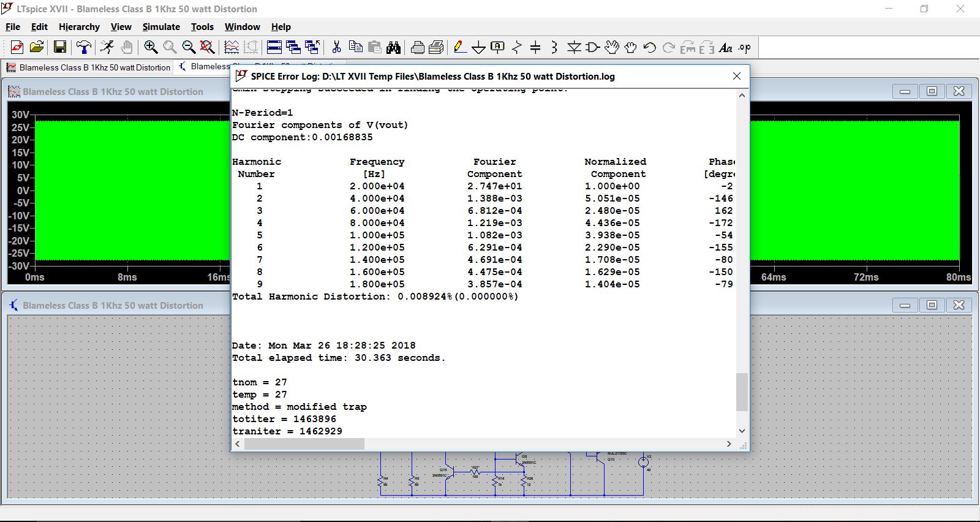Open the Control Panel hammer icon
The width and height of the screenshot is (980, 522).
[x=84, y=47]
